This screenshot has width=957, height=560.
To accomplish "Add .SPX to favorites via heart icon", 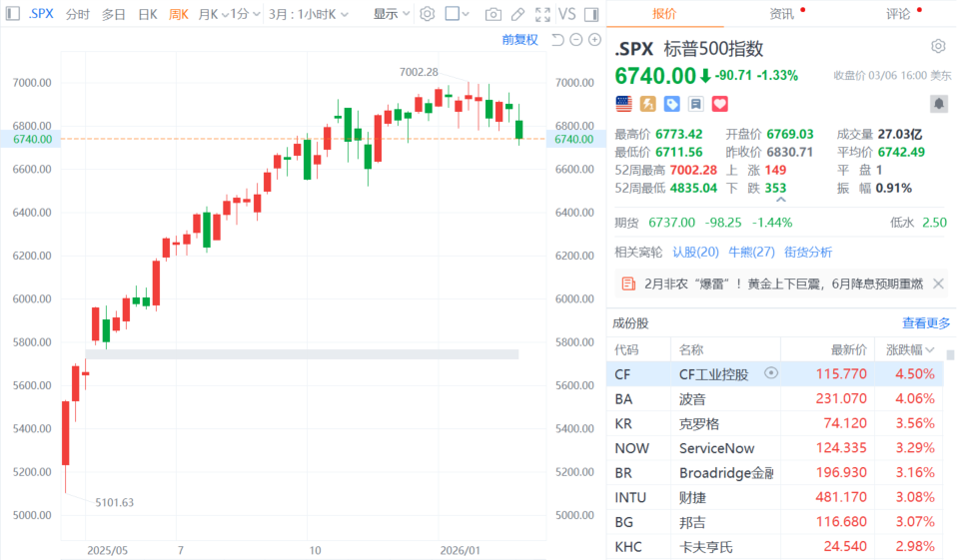I will (719, 103).
